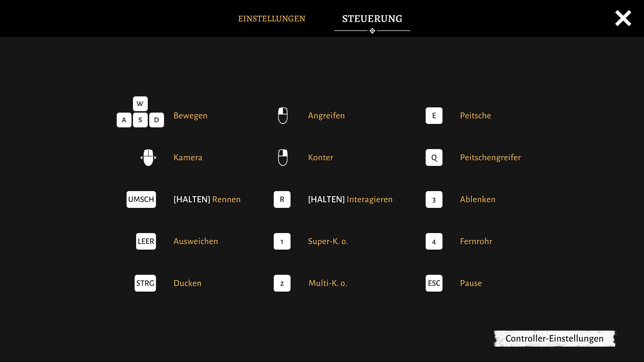The width and height of the screenshot is (644, 362).
Task: Select the 3 key for Ablenken
Action: pos(434,199)
